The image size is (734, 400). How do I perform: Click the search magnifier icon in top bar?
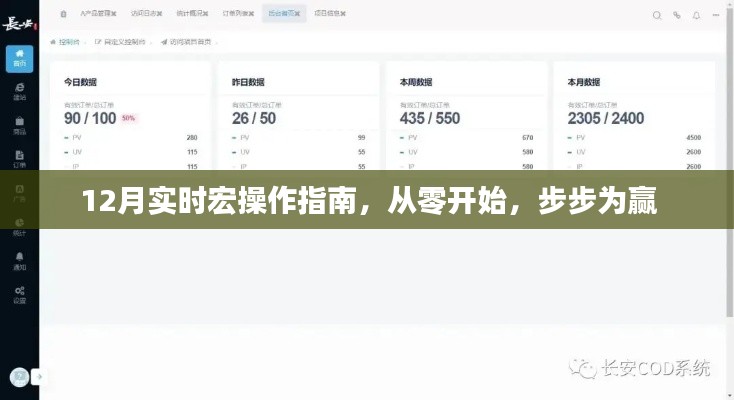point(657,15)
